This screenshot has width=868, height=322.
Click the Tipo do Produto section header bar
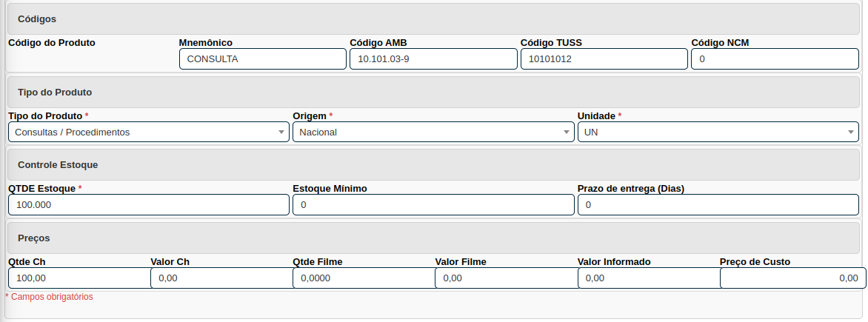(x=433, y=93)
